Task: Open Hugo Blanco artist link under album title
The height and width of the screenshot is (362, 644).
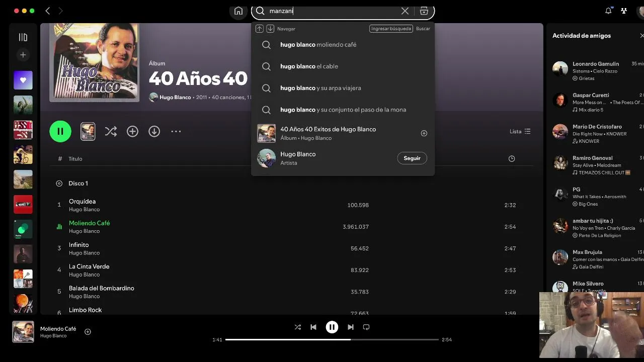Action: tap(175, 98)
